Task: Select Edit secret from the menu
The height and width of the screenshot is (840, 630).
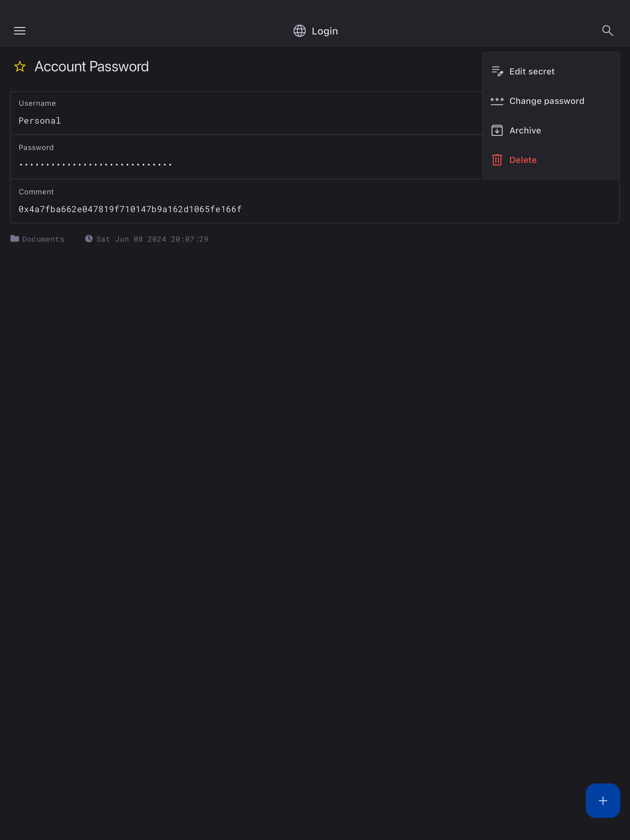Action: (x=532, y=71)
